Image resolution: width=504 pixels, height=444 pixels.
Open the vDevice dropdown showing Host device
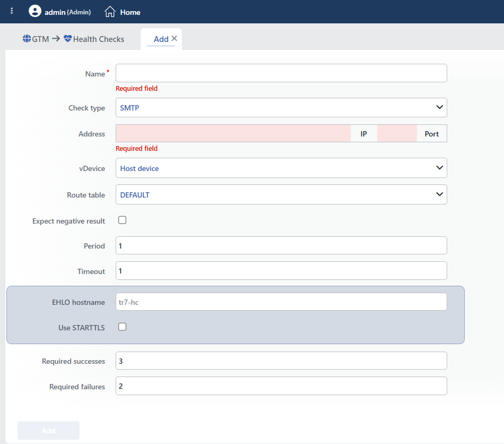(x=281, y=168)
